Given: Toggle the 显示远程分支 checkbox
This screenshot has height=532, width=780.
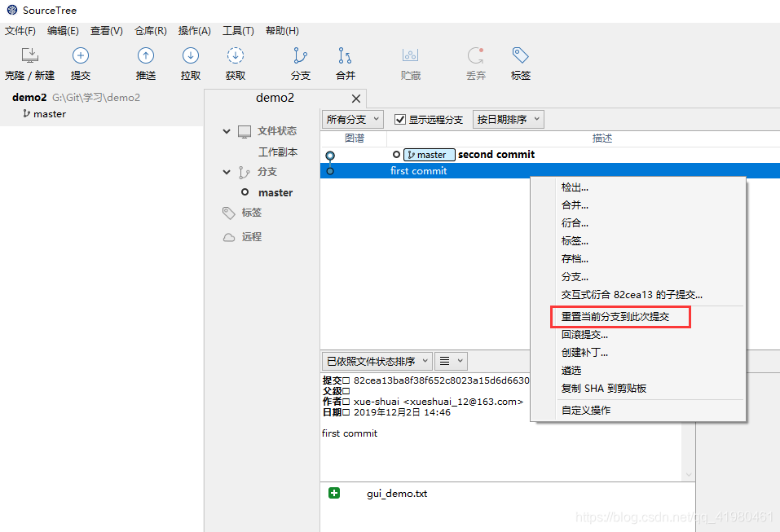Looking at the screenshot, I should tap(400, 119).
